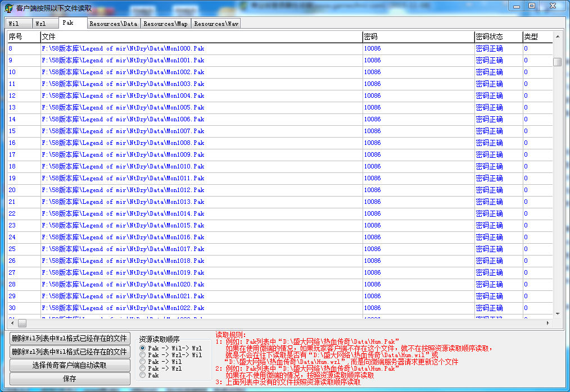This screenshot has width=570, height=392.
Task: Click the 文件 column header
Action: click(201, 37)
